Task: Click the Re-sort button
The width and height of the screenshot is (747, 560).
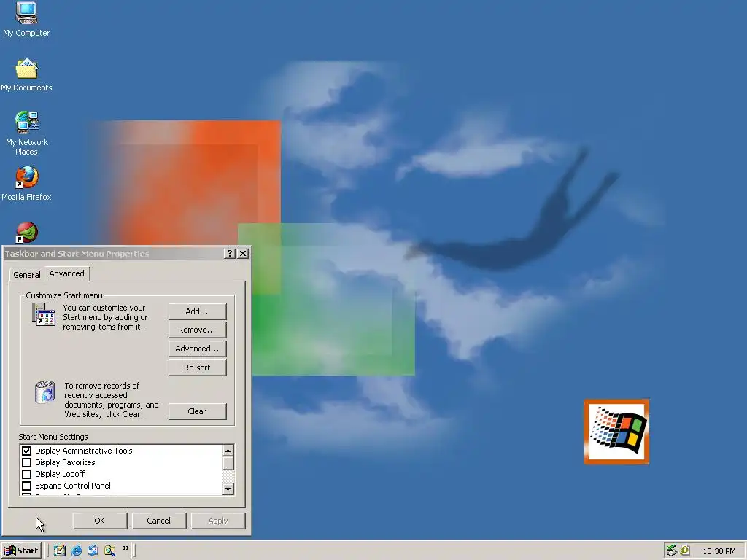Action: click(x=197, y=367)
